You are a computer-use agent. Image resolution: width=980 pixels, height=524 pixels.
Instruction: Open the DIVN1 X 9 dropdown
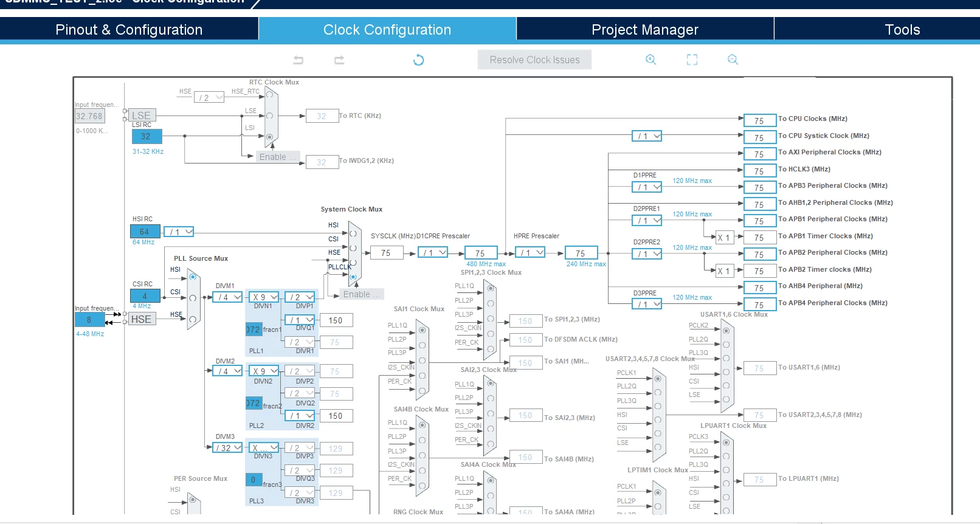pyautogui.click(x=263, y=297)
